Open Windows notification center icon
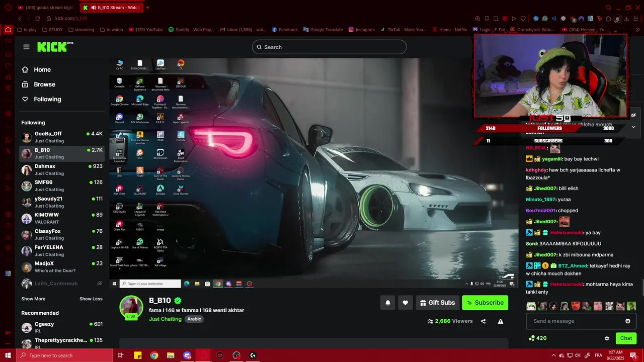Image resolution: width=644 pixels, height=362 pixels. pos(633,355)
